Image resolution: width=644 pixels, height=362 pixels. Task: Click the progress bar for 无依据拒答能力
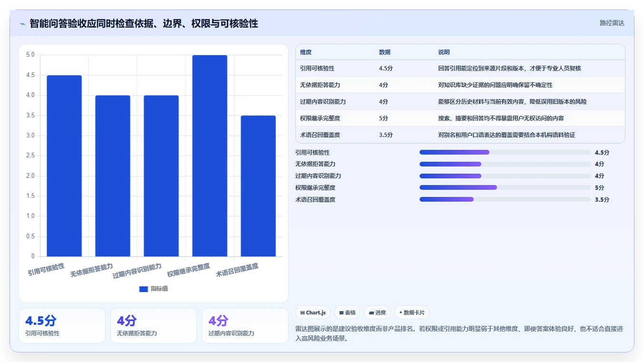coord(505,164)
